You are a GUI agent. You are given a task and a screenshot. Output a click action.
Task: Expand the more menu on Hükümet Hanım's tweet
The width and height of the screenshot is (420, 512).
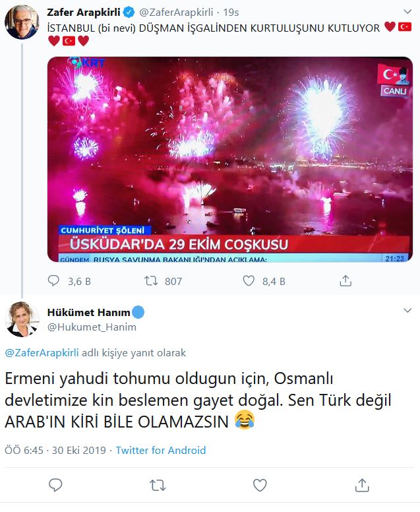point(407,310)
